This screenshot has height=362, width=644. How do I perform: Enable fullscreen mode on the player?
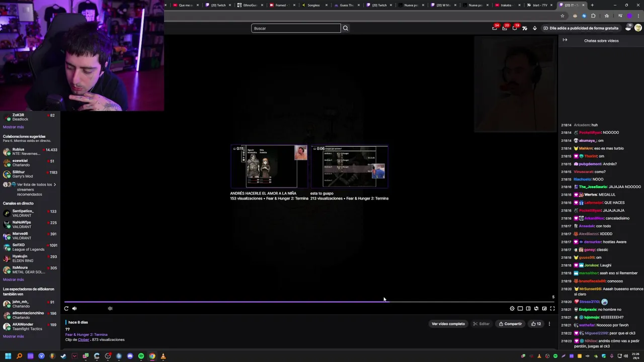click(x=552, y=309)
